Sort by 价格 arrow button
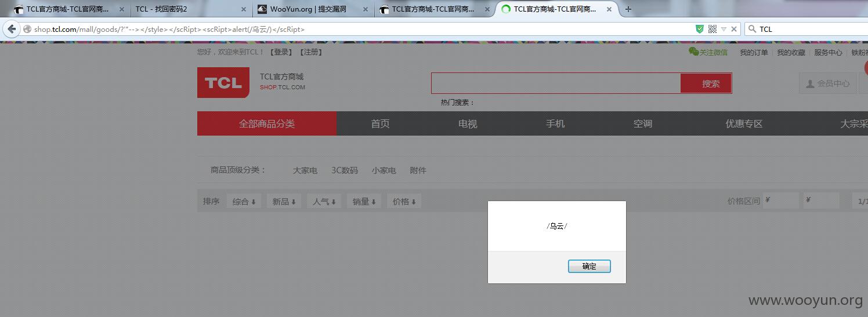The height and width of the screenshot is (317, 868). [404, 202]
